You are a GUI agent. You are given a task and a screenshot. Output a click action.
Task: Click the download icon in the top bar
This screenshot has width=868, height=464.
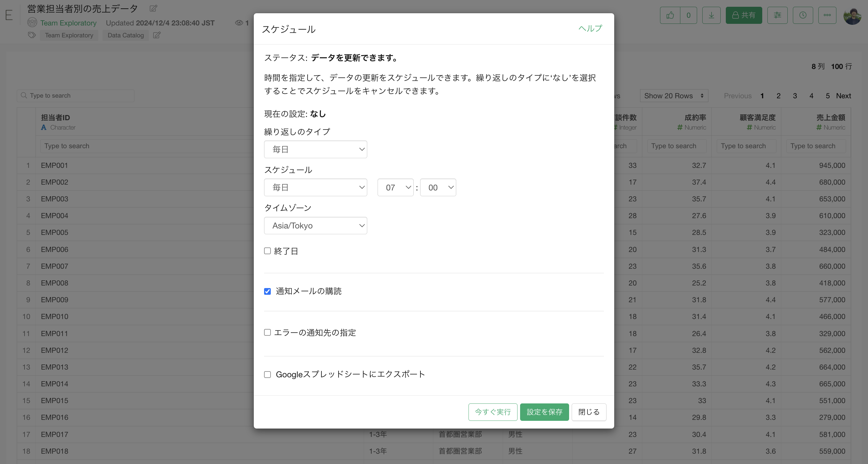pyautogui.click(x=711, y=15)
